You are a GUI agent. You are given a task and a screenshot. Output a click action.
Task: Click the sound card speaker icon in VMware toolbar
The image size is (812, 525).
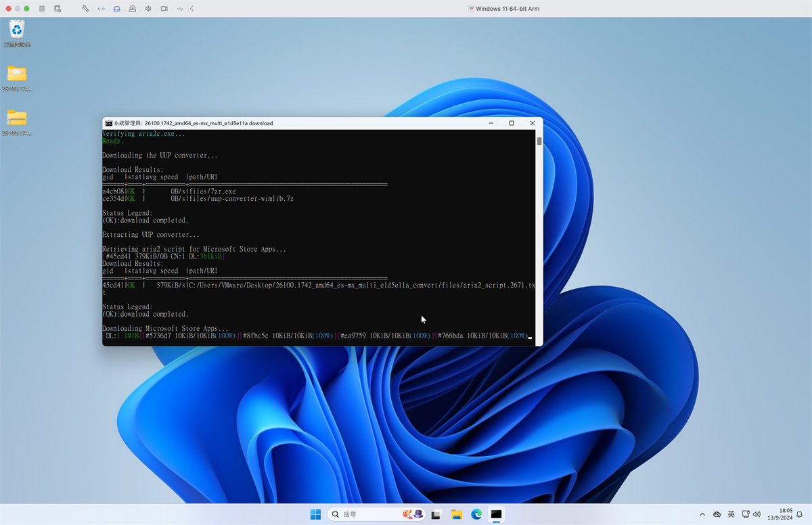point(148,9)
